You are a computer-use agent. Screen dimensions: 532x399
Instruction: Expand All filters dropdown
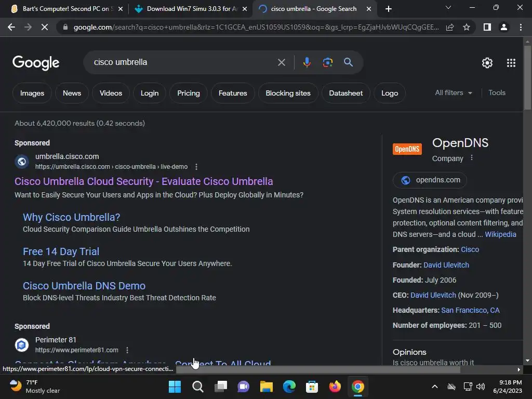coord(453,92)
